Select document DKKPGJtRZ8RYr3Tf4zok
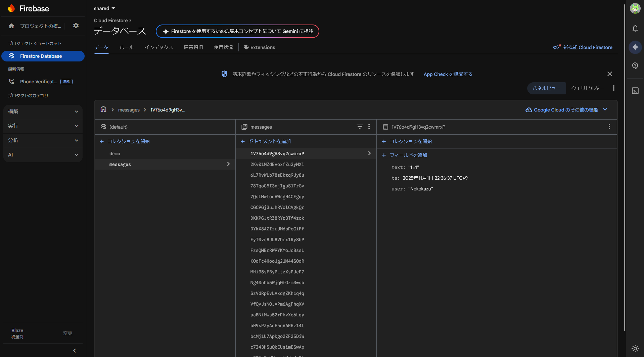Viewport: 644px width, 357px height. (306, 218)
